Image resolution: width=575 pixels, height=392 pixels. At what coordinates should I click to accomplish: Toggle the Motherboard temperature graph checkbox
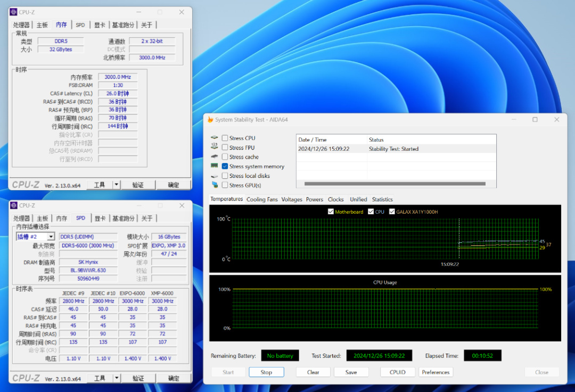[331, 212]
